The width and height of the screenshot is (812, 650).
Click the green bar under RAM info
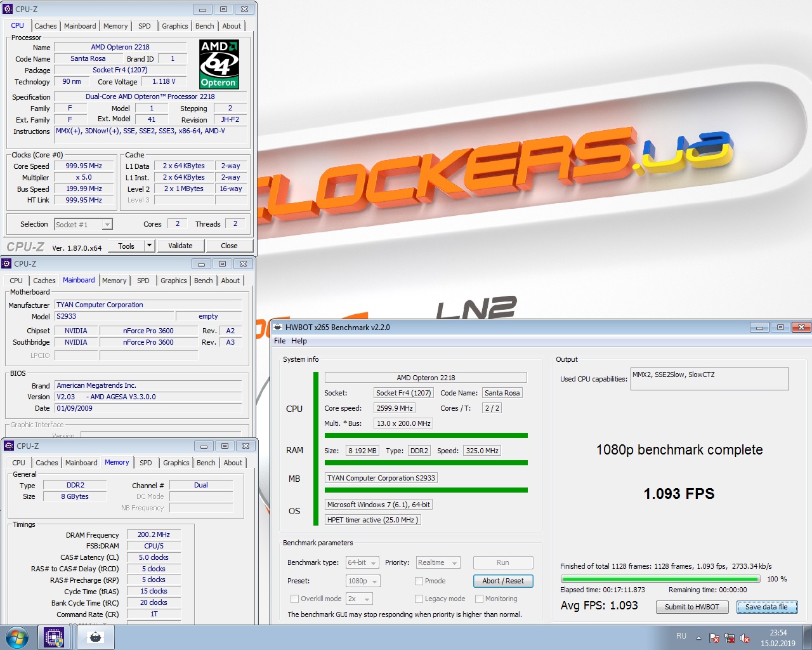[426, 463]
